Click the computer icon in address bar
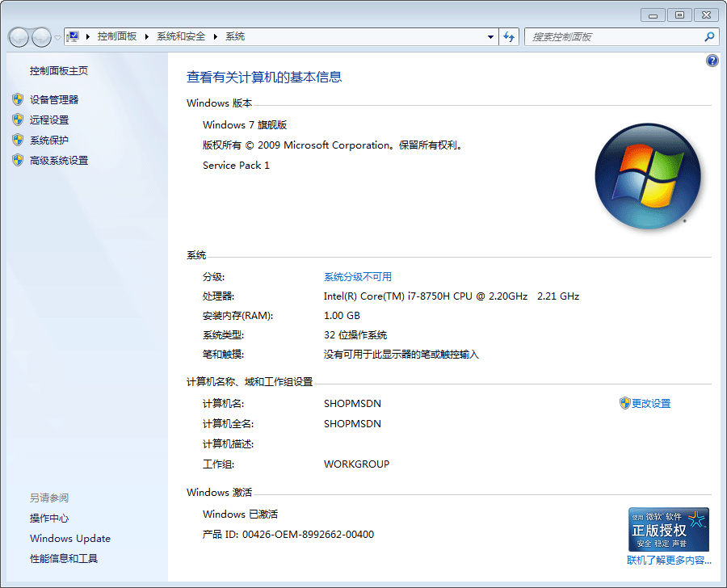 point(73,36)
